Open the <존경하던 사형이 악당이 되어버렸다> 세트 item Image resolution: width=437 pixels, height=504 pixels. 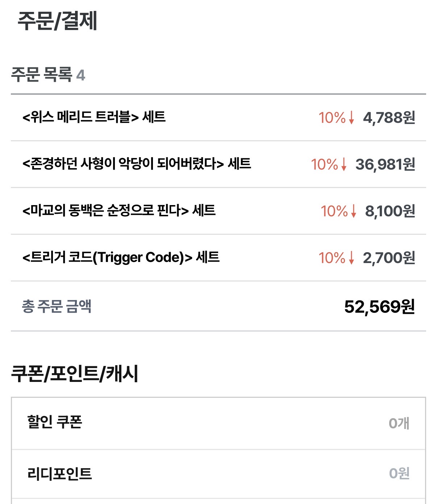[x=137, y=164]
